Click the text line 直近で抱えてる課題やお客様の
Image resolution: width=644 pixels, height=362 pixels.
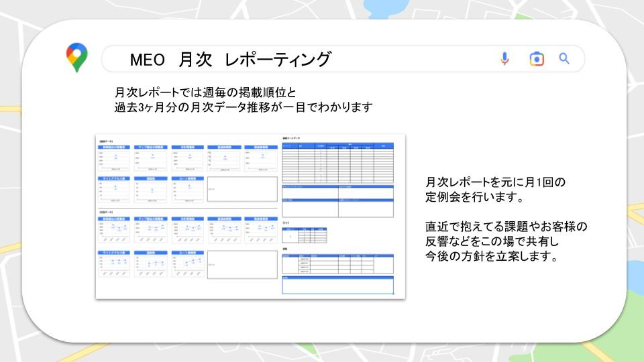coord(506,227)
